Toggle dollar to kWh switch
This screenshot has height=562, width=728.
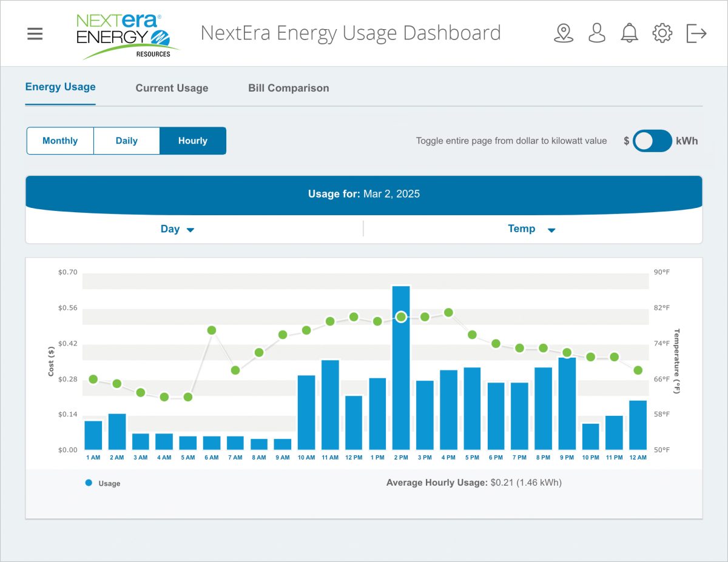(652, 141)
